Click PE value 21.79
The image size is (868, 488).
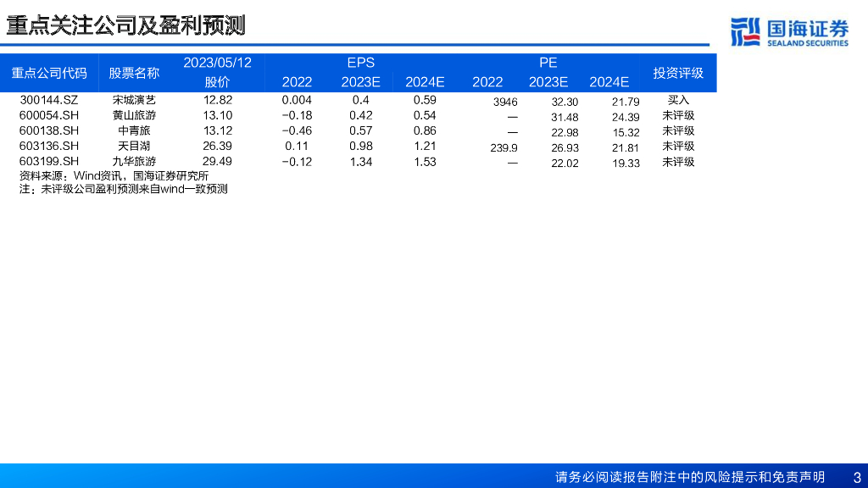626,103
